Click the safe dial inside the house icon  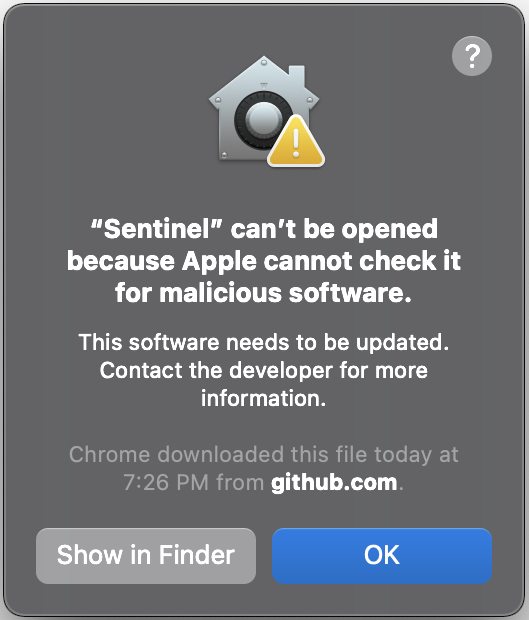click(x=261, y=119)
